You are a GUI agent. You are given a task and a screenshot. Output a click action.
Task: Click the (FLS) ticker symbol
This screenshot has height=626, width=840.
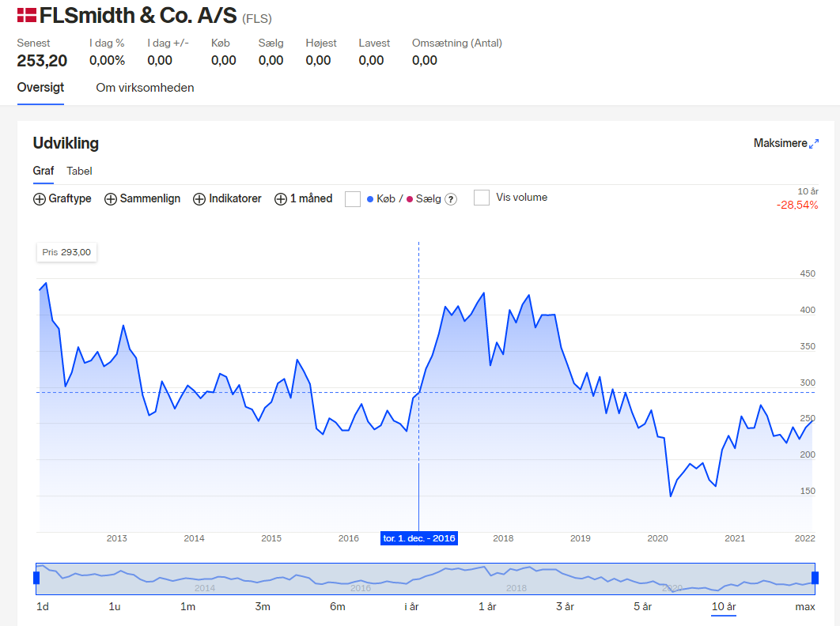click(x=257, y=19)
